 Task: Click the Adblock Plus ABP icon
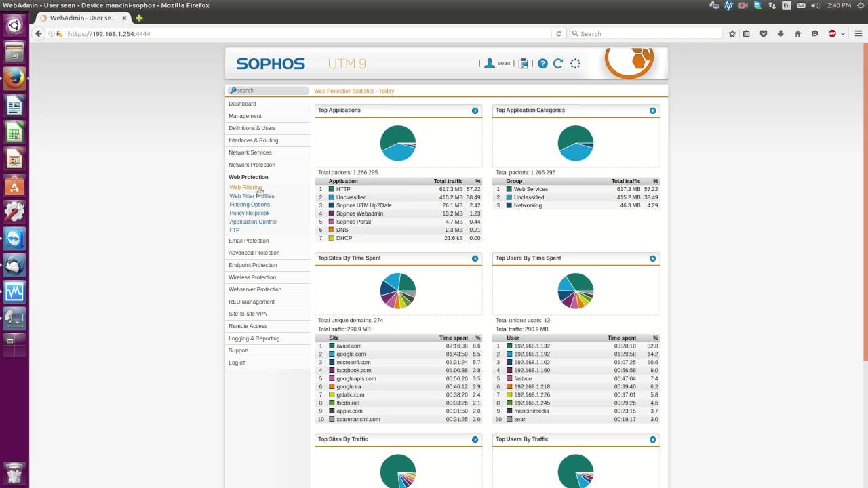[x=832, y=33]
